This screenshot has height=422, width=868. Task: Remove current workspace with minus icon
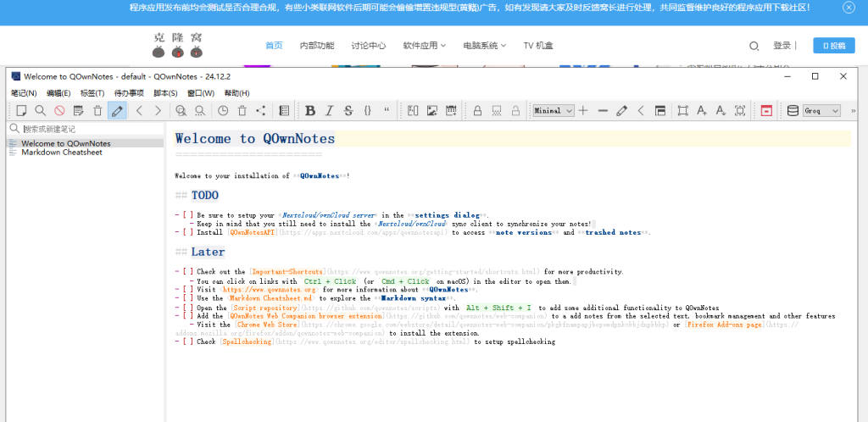coord(603,111)
